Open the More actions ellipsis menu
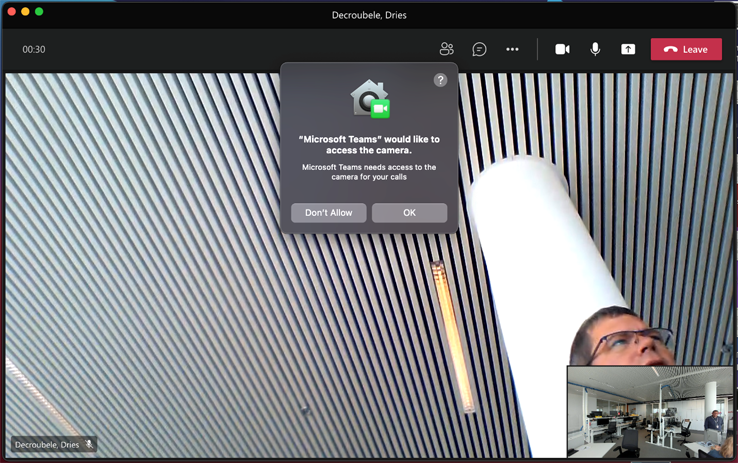738x463 pixels. pos(512,49)
